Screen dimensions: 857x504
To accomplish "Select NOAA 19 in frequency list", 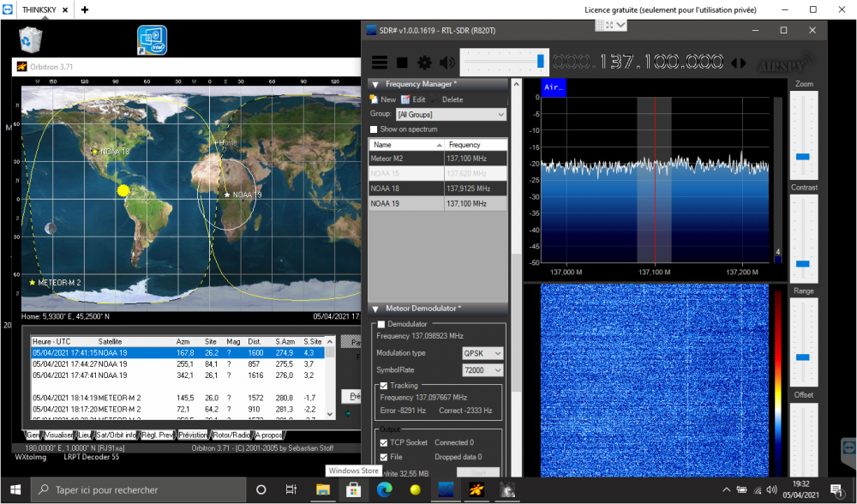I will tap(438, 203).
